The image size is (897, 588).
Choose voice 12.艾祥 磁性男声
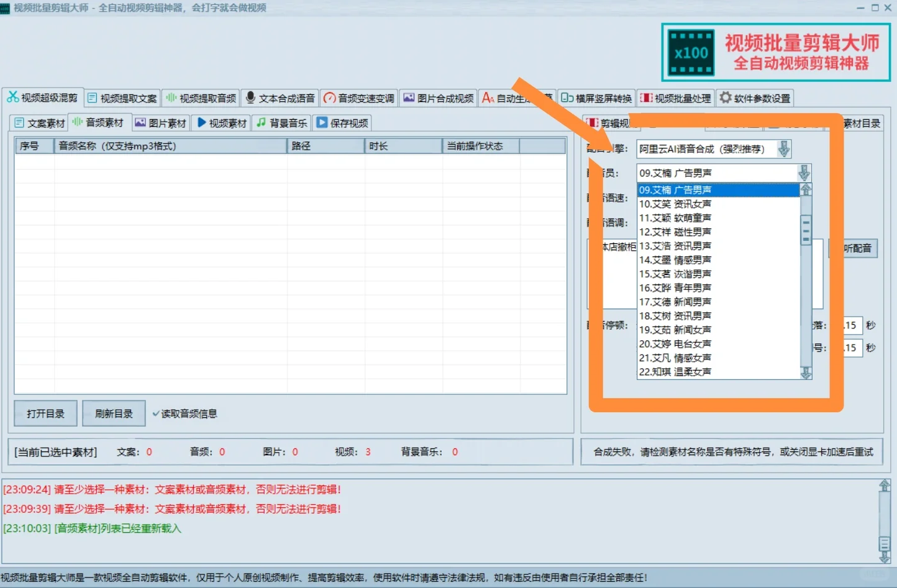[x=719, y=232]
